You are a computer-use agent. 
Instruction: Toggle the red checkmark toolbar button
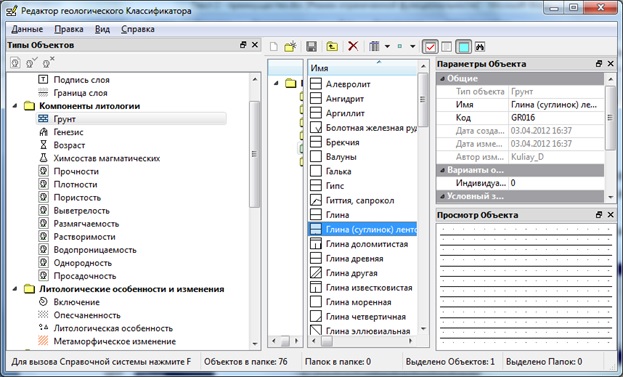(x=430, y=47)
